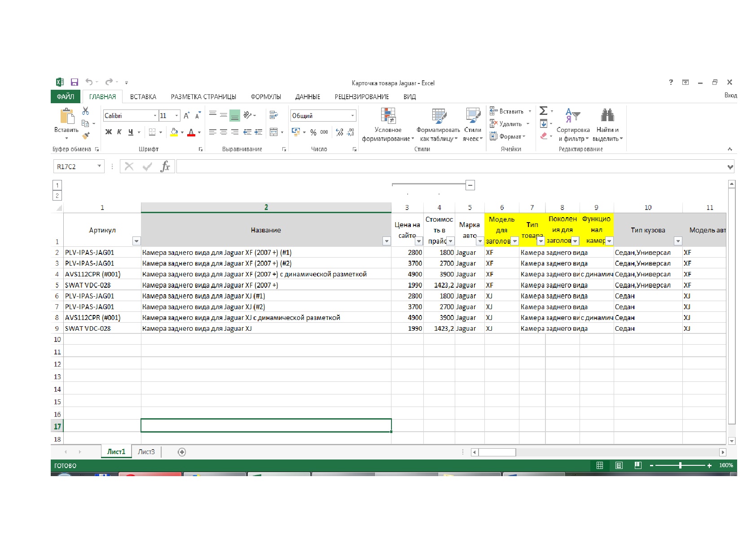Screen dimensions: 756x534
Task: Switch to ДАННЫЕ ribbon tab
Action: pyautogui.click(x=308, y=96)
